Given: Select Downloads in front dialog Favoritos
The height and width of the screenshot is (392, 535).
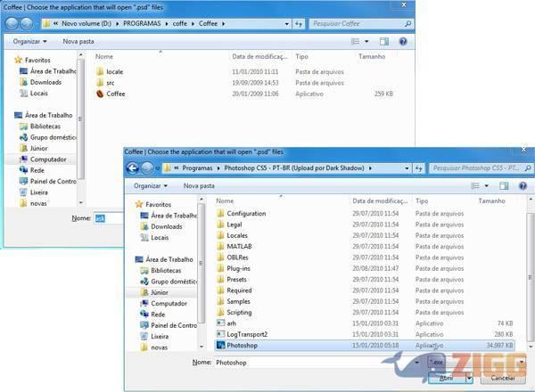Looking at the screenshot, I should tap(166, 226).
